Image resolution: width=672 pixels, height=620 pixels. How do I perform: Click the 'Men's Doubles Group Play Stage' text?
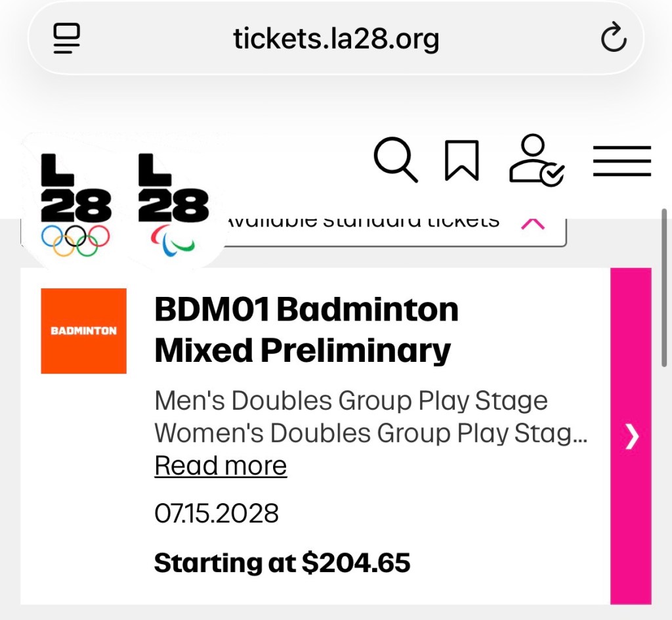tap(350, 401)
